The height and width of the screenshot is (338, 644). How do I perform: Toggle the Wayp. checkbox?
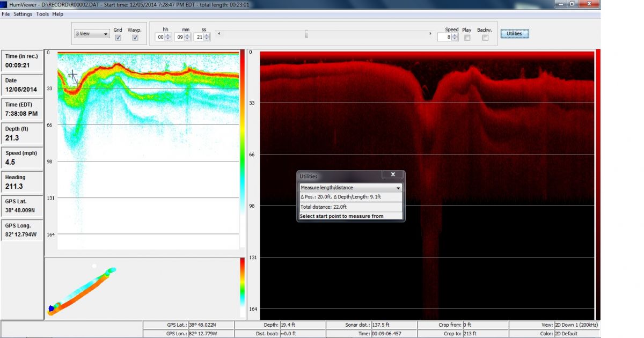[135, 38]
